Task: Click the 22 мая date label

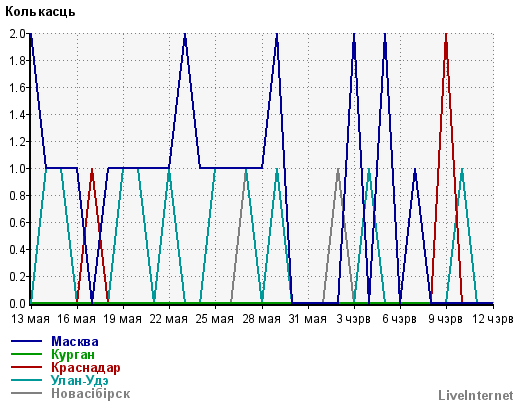Action: tap(169, 319)
